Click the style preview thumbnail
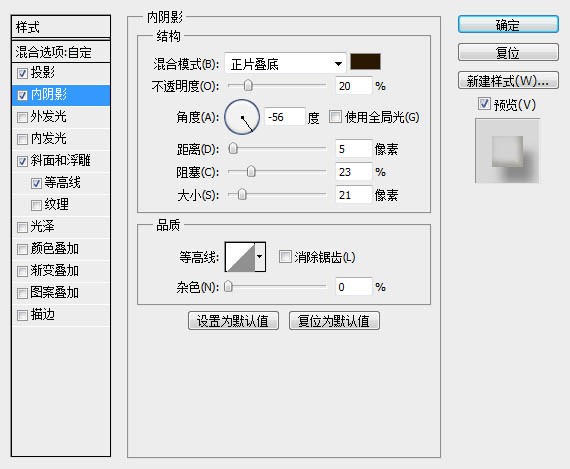This screenshot has height=469, width=570. point(507,151)
